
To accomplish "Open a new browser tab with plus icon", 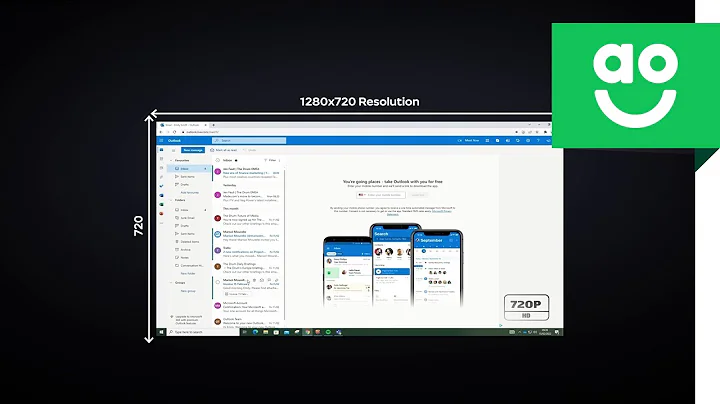I will click(214, 125).
